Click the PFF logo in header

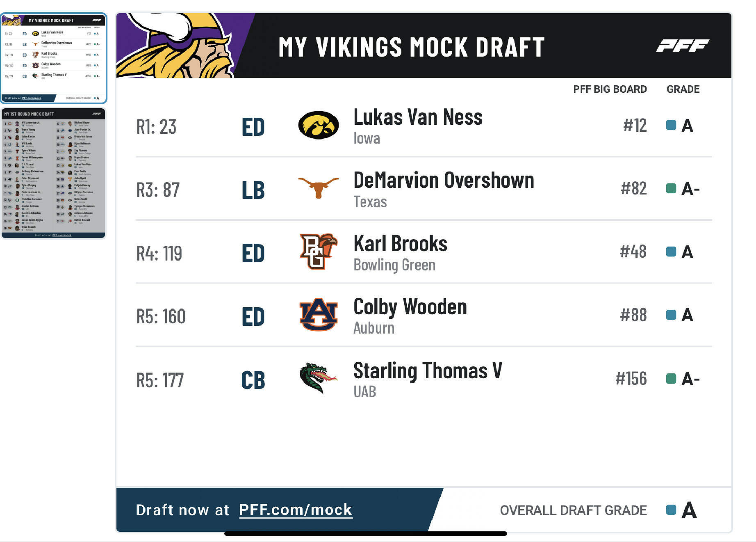(683, 46)
